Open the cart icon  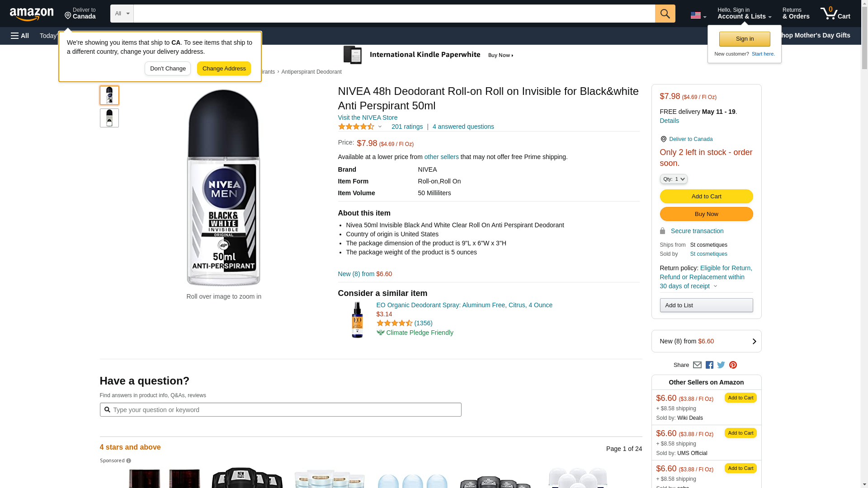835,14
